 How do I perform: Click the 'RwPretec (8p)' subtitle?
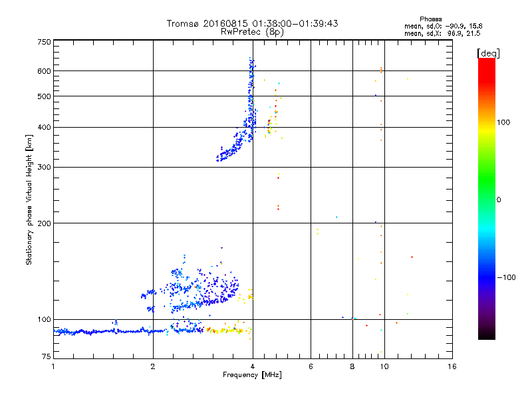coord(252,32)
